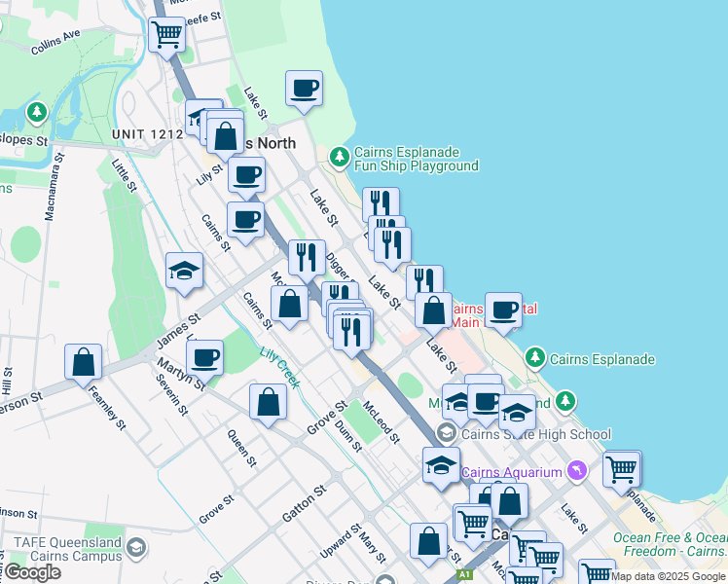Image resolution: width=728 pixels, height=584 pixels.
Task: Click the Dunn St label
Action: pos(348,436)
